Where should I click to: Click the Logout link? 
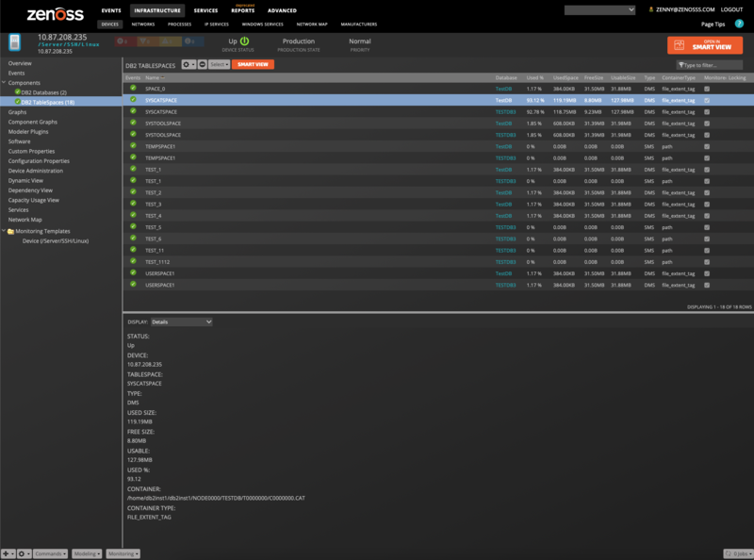click(x=731, y=9)
